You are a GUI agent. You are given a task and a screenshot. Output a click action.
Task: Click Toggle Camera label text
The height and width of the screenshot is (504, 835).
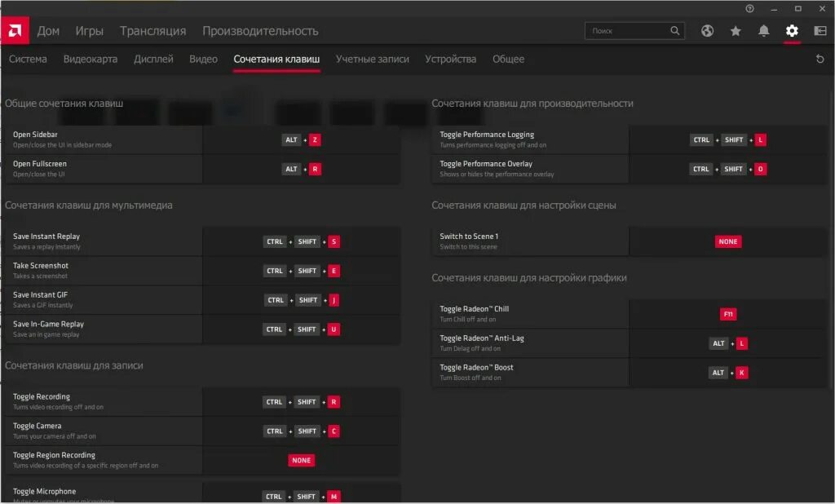pyautogui.click(x=37, y=427)
